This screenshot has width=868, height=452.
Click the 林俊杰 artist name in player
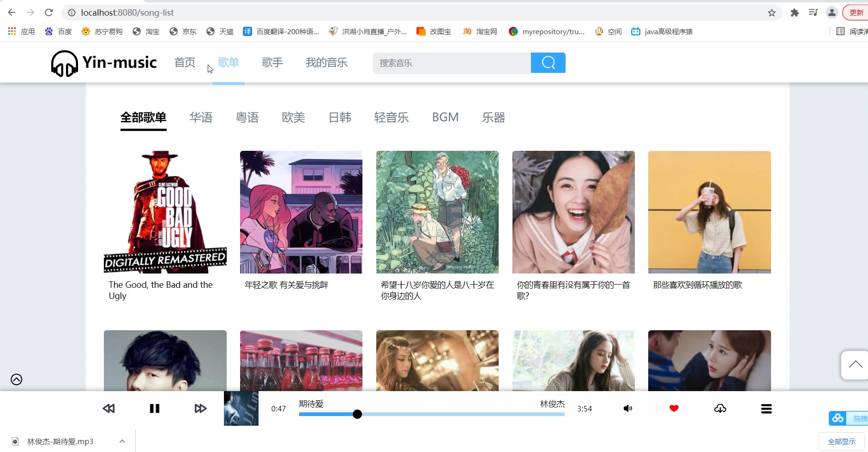click(552, 404)
